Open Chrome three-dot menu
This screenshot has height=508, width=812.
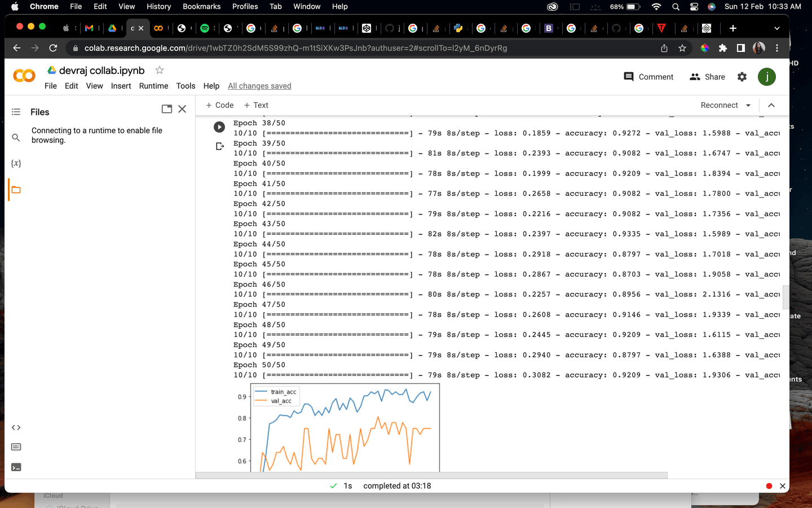tap(777, 48)
